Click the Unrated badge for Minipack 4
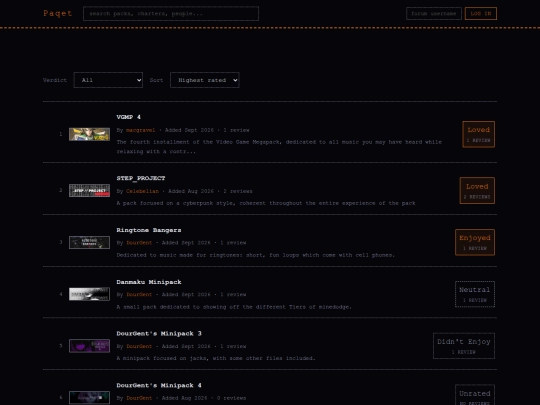 475,395
